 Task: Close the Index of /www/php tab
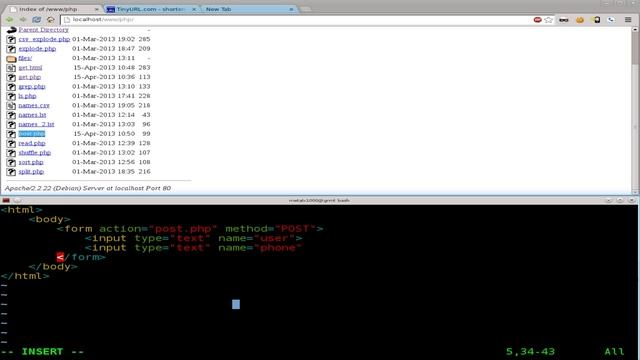pos(97,9)
